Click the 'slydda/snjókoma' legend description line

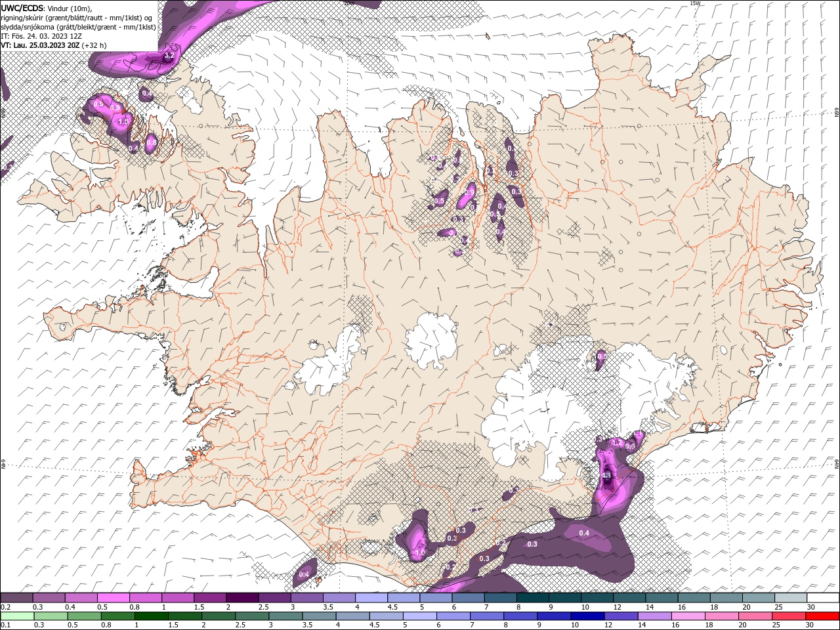click(x=77, y=27)
